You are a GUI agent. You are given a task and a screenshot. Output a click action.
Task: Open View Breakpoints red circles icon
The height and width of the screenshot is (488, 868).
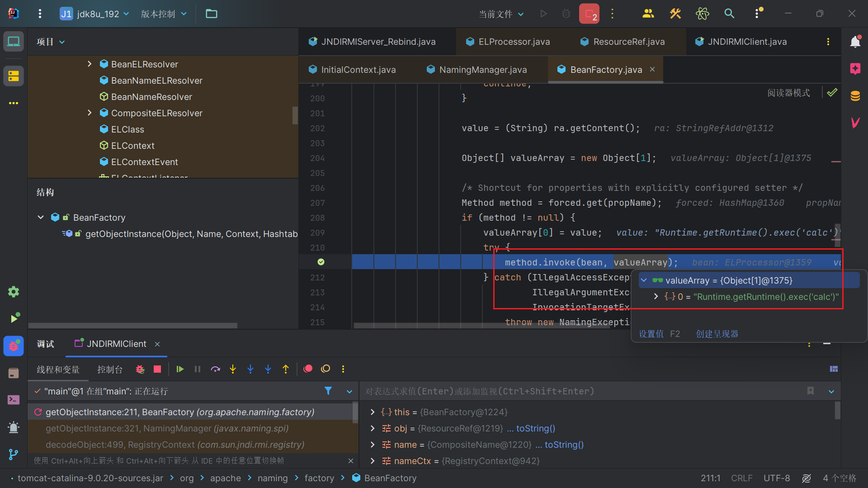[308, 369]
